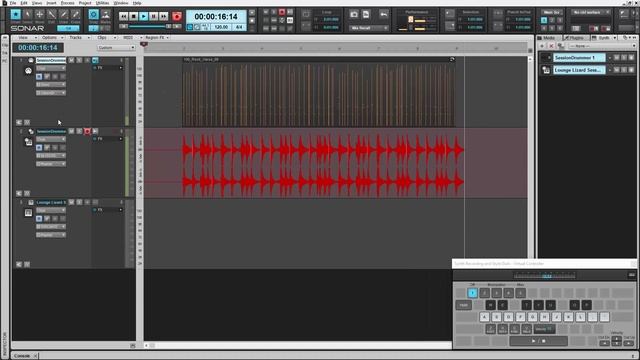640x360 pixels.
Task: Expand the Tracks dropdown menu
Action: 79,38
